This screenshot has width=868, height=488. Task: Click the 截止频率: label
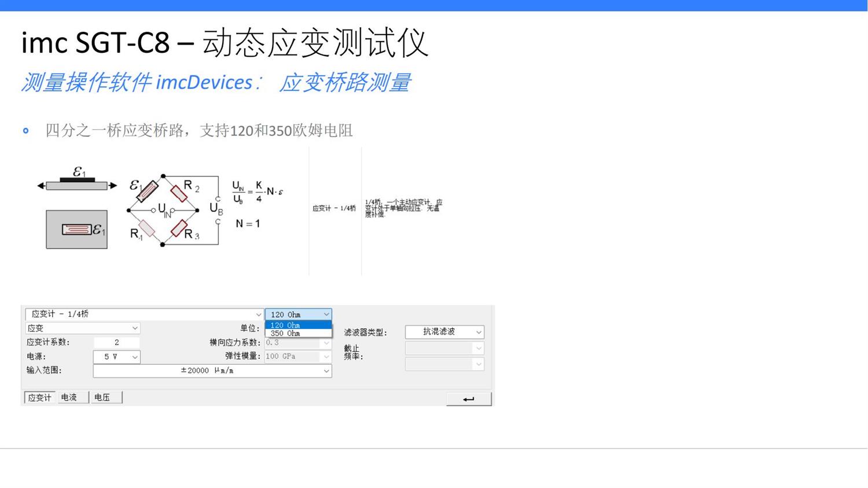click(x=354, y=352)
